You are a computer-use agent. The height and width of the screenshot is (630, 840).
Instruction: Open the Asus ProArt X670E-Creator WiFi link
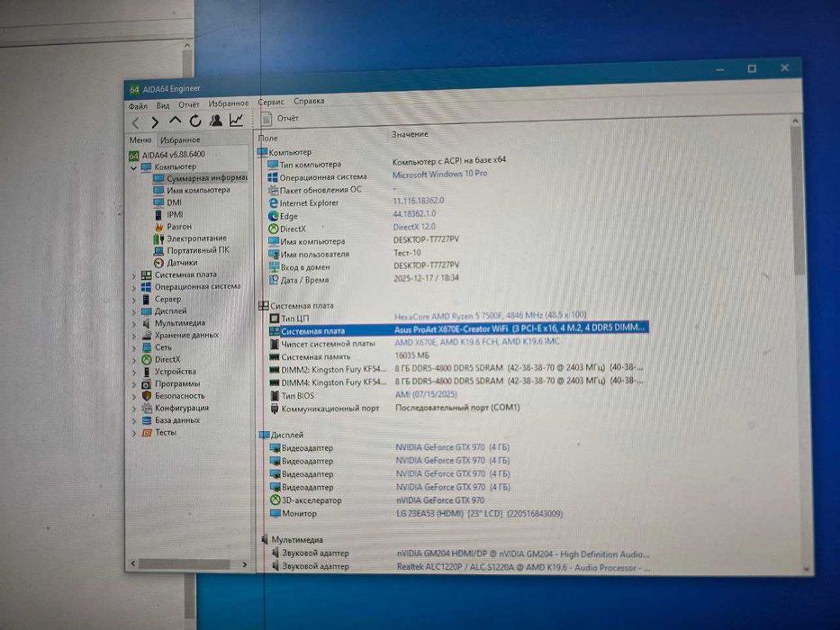pos(519,328)
